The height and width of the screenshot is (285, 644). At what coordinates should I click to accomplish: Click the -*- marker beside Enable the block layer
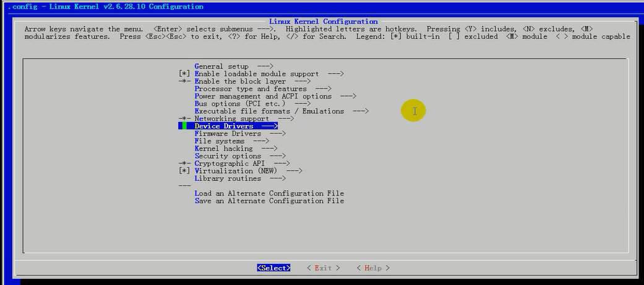[184, 81]
